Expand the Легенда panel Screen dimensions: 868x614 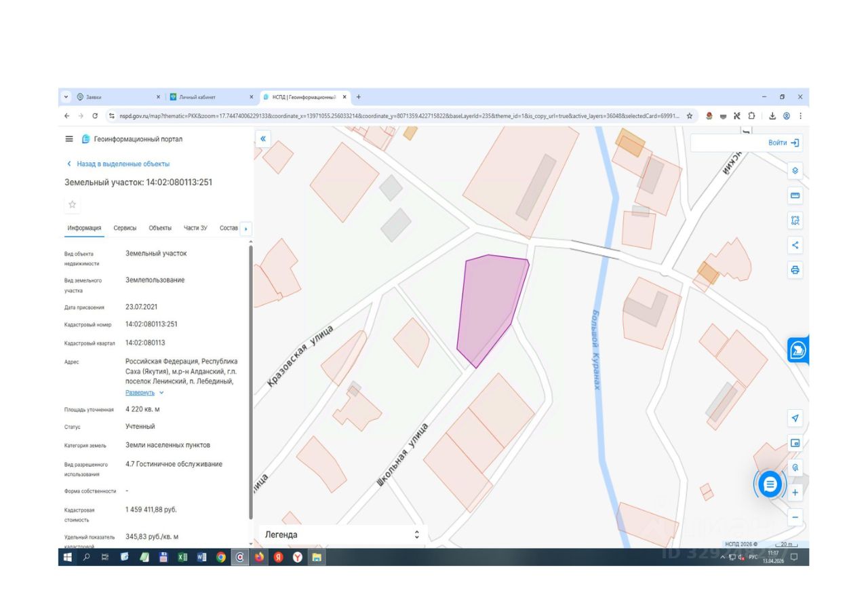[x=416, y=535]
